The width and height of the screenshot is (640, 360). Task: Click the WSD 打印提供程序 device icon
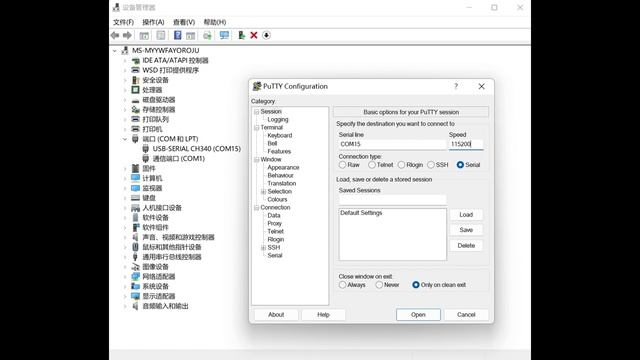tap(136, 70)
